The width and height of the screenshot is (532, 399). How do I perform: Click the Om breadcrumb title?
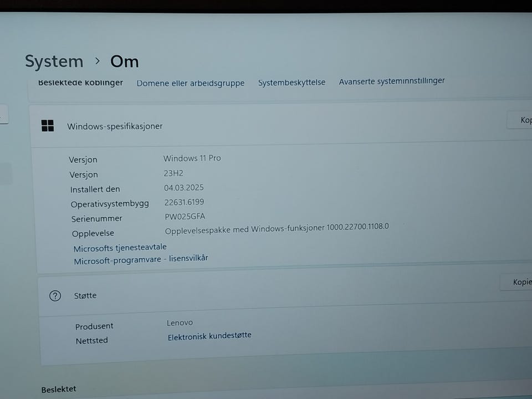tap(125, 62)
